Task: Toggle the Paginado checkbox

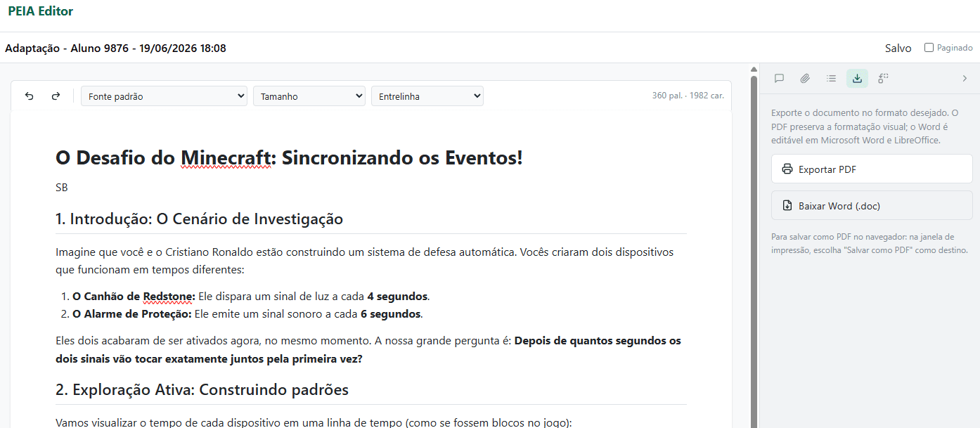Action: (929, 48)
